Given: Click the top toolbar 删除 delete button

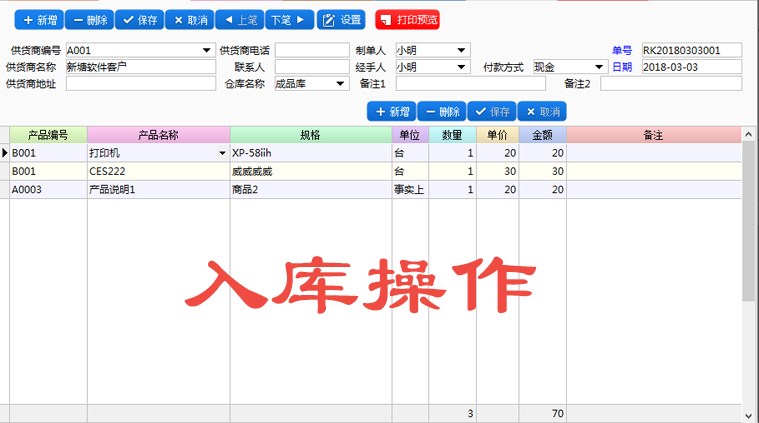Looking at the screenshot, I should pos(90,20).
